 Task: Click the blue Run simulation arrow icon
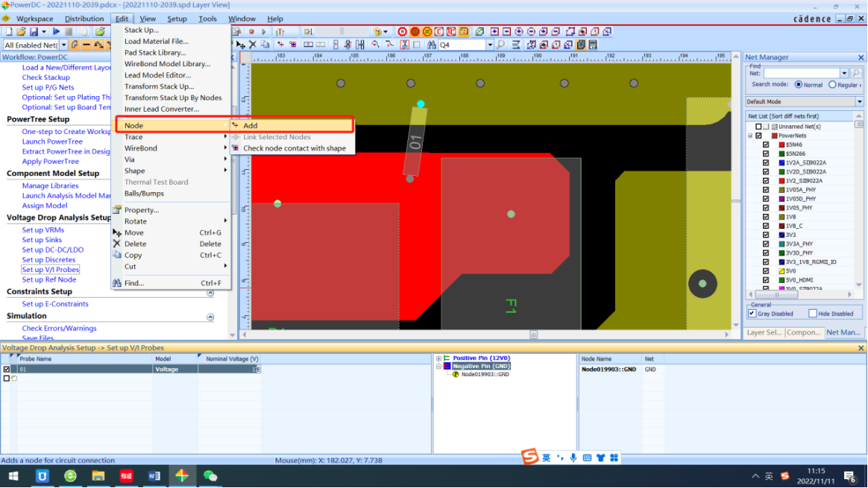[56, 31]
